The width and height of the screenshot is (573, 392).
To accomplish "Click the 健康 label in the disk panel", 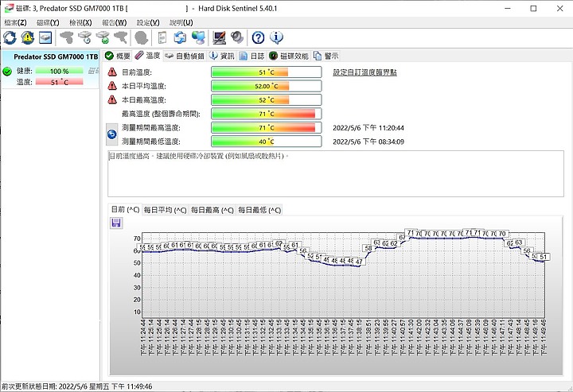I will [x=24, y=71].
